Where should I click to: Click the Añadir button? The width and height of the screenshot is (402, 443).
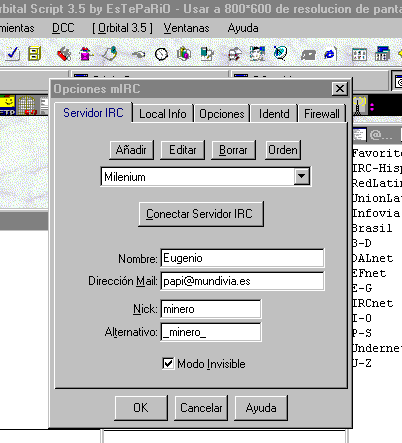point(131,150)
